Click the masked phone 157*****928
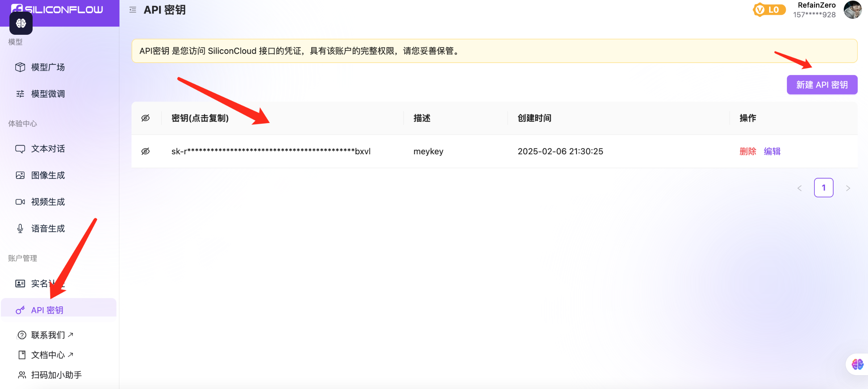Image resolution: width=868 pixels, height=389 pixels. tap(814, 15)
